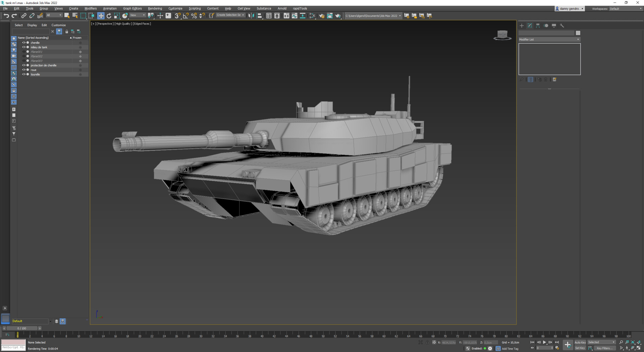Toggle visibility of the chenille object
This screenshot has width=644, height=352.
click(24, 43)
